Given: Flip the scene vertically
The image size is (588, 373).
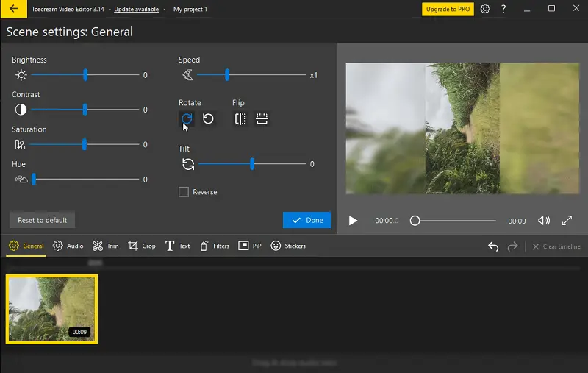Looking at the screenshot, I should click(x=262, y=118).
